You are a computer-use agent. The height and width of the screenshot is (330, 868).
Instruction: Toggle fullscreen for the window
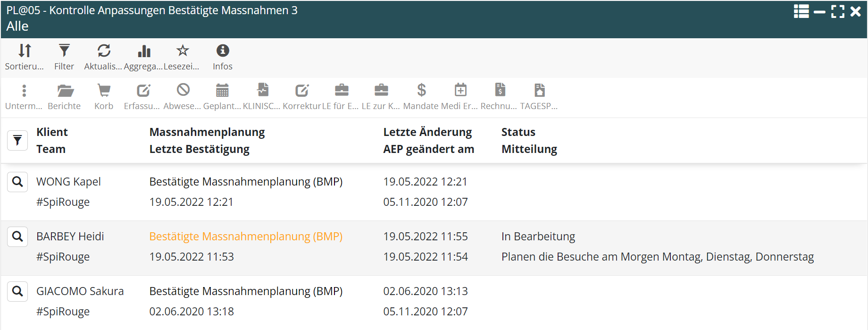click(x=838, y=11)
